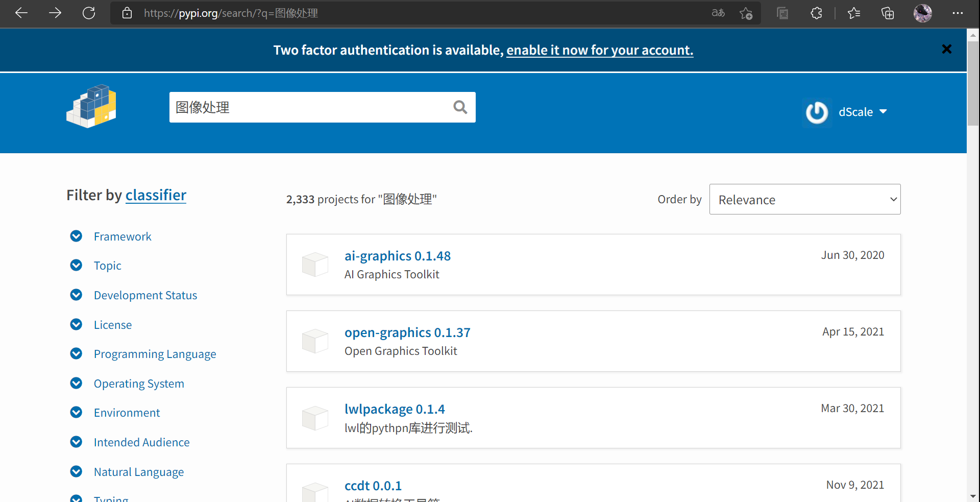Open the open-graphics 0.1.37 project
The image size is (980, 502).
click(x=407, y=332)
